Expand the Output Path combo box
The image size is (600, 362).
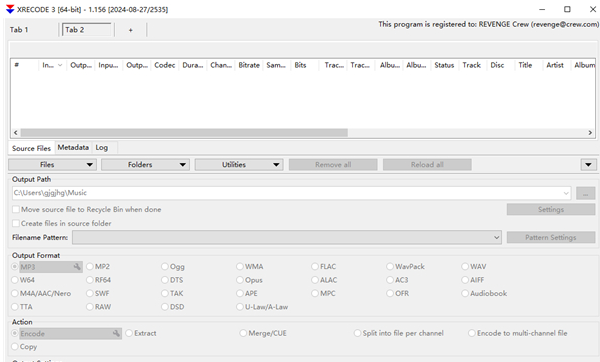(x=566, y=193)
